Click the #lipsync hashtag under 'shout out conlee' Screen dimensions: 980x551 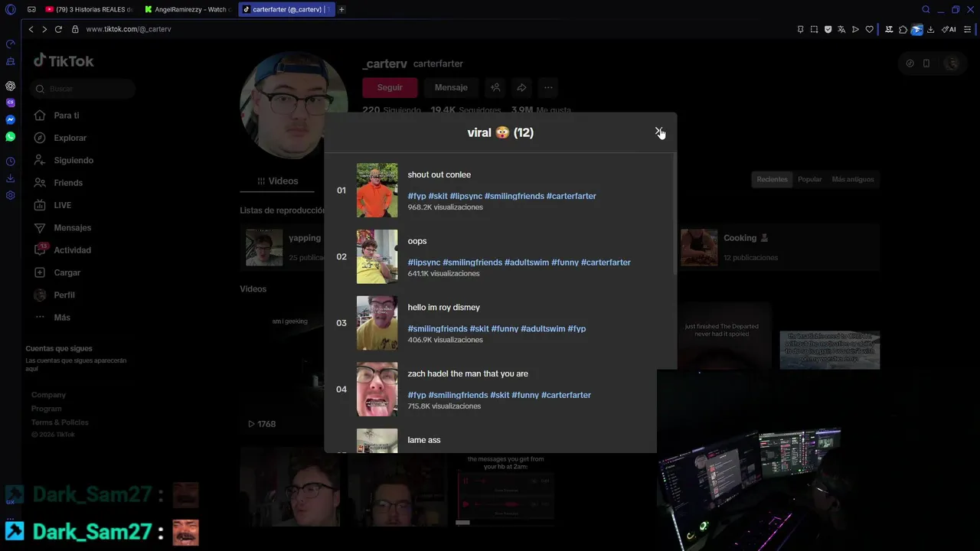pos(465,196)
